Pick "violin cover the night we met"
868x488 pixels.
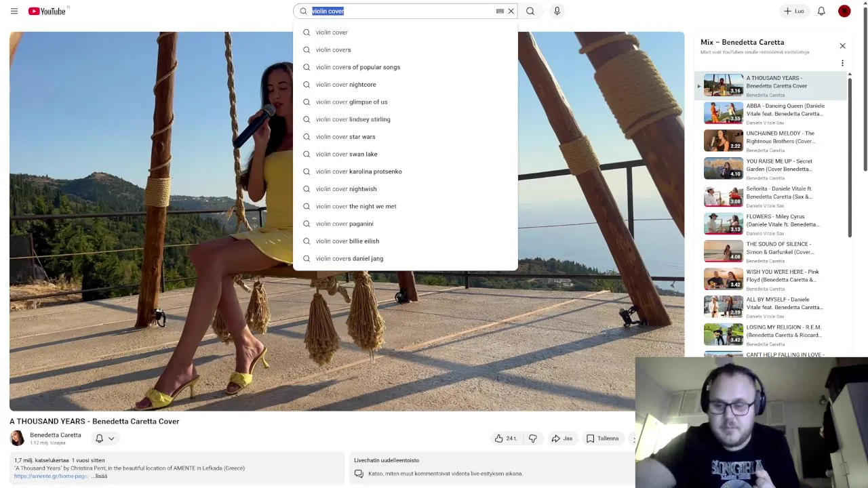click(406, 206)
